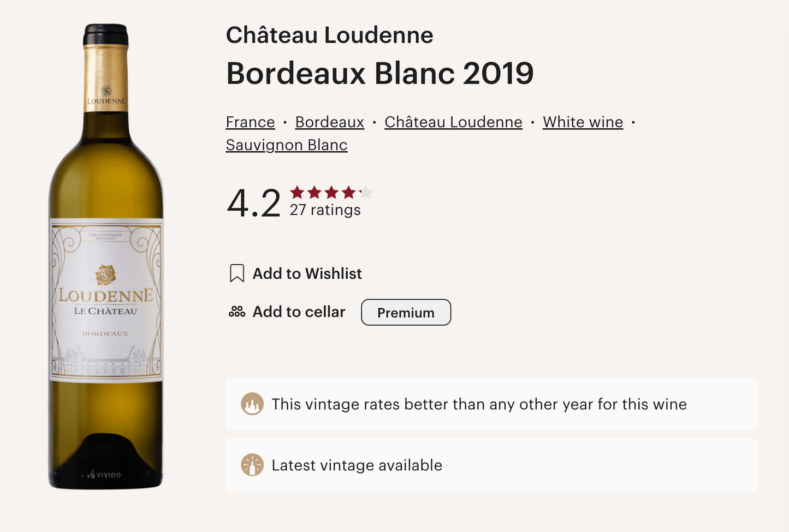This screenshot has width=789, height=532.
Task: Click the Château Loudenne title above heading
Action: [329, 35]
